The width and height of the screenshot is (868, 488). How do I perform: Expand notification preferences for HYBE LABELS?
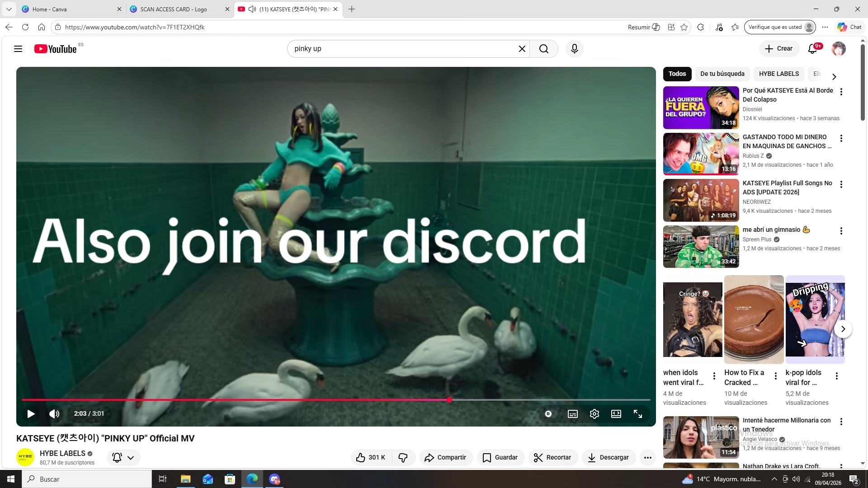click(124, 458)
